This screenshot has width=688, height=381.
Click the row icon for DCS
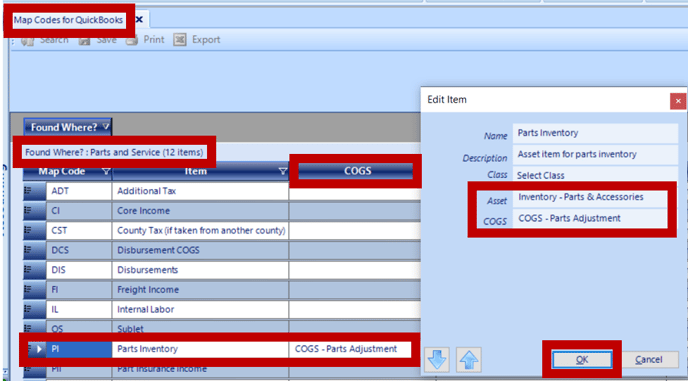pos(34,250)
